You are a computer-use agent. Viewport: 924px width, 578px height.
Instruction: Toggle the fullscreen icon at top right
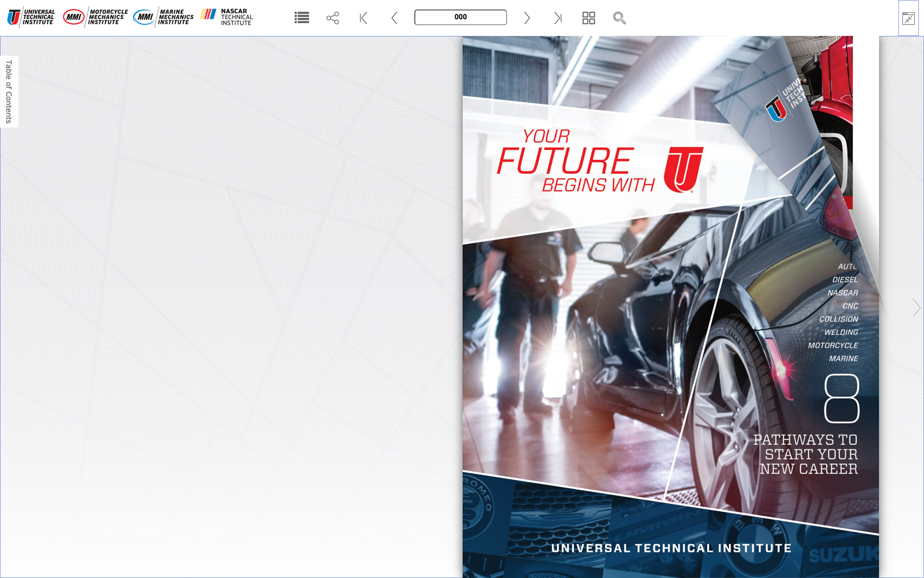click(x=908, y=18)
